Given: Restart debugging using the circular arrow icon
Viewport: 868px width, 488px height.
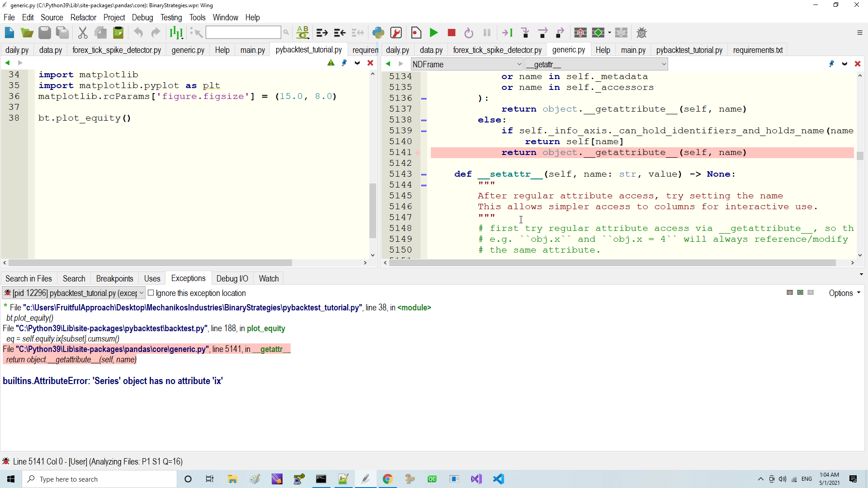Looking at the screenshot, I should click(469, 33).
